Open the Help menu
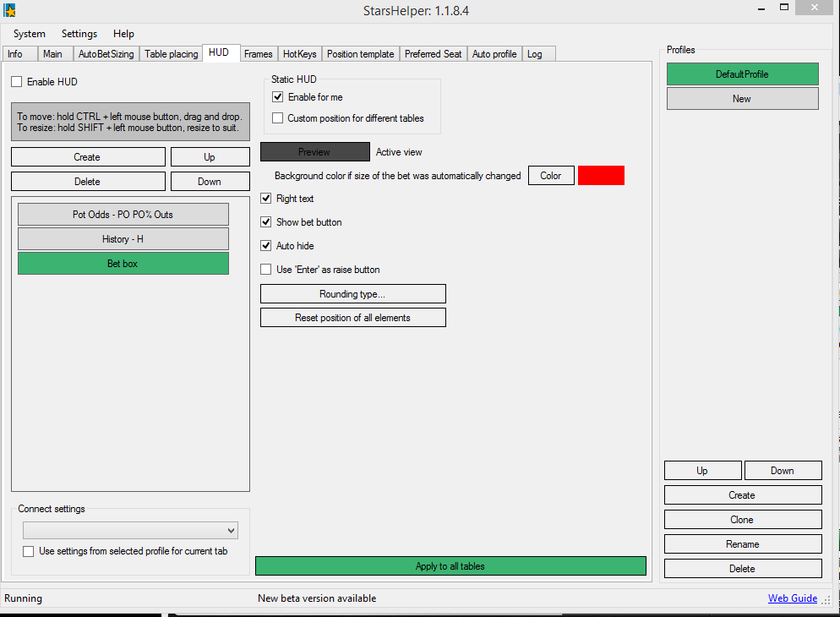The width and height of the screenshot is (840, 617). [123, 34]
